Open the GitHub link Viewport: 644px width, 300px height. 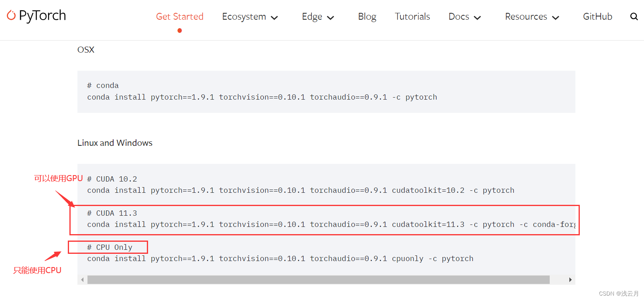click(597, 16)
